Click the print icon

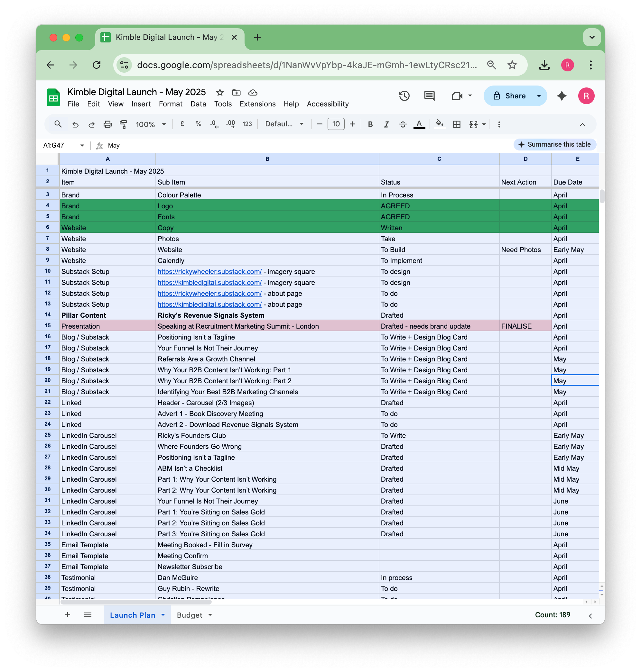click(107, 124)
